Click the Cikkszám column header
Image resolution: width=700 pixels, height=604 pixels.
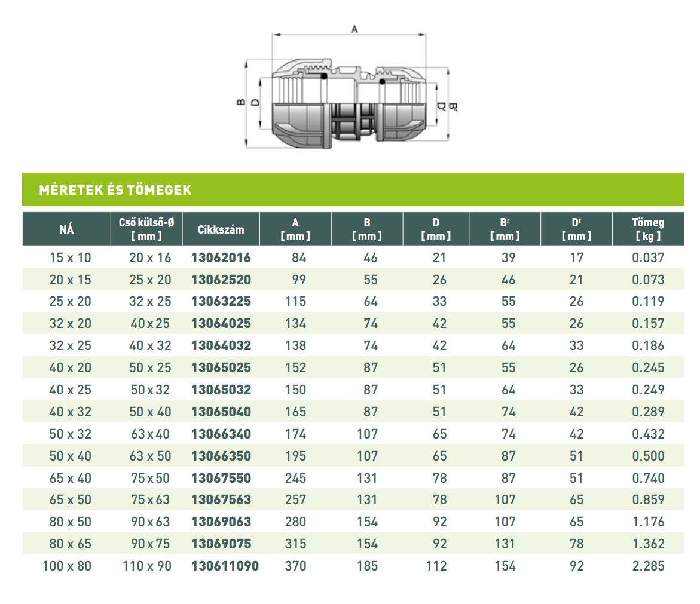[x=221, y=229]
